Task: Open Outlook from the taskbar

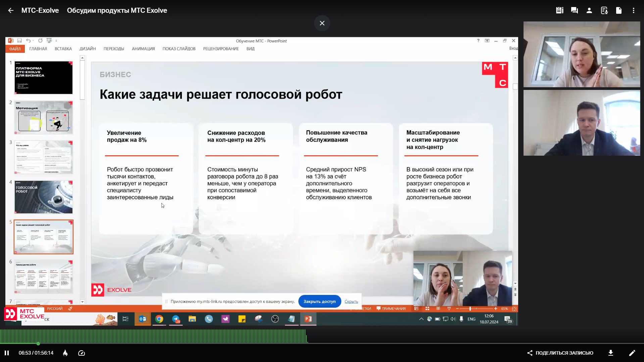Action: coord(143,319)
